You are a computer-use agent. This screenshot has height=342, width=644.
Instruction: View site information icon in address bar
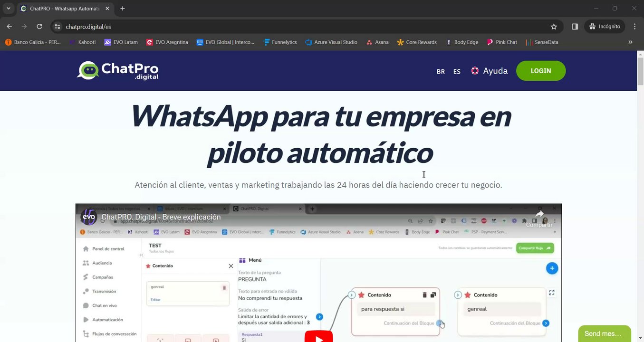[58, 27]
